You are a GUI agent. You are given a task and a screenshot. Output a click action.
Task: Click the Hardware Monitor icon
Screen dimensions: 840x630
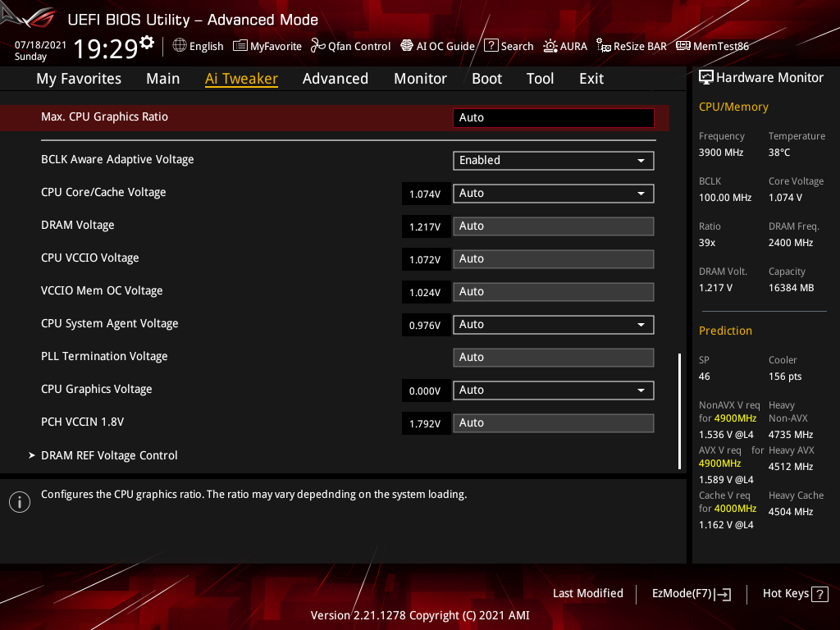(x=707, y=77)
